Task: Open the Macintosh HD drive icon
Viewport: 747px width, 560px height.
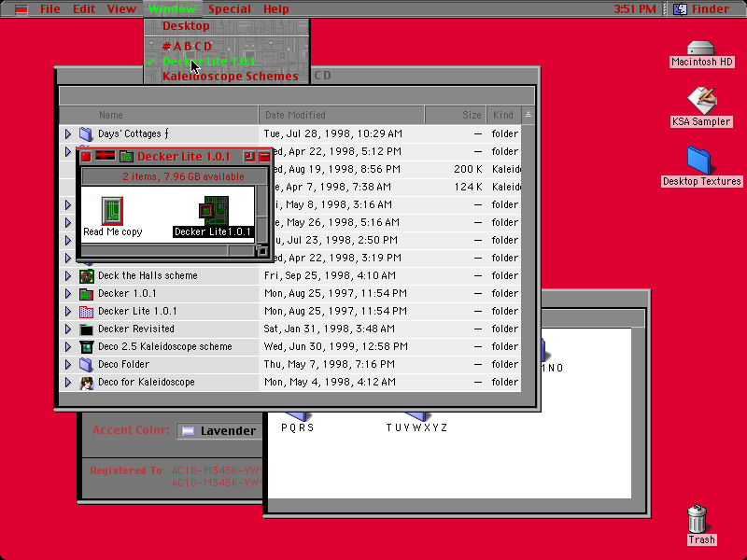Action: (701, 49)
